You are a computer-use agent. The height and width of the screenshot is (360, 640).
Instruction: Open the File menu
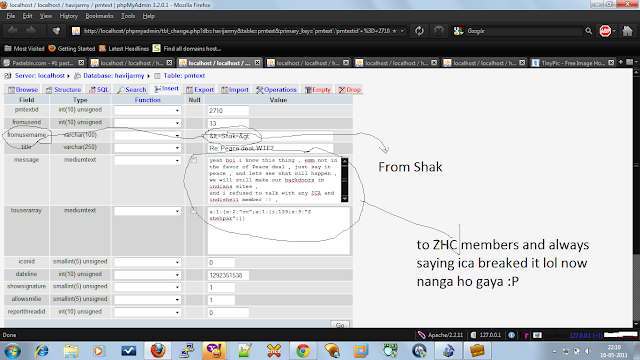point(11,16)
